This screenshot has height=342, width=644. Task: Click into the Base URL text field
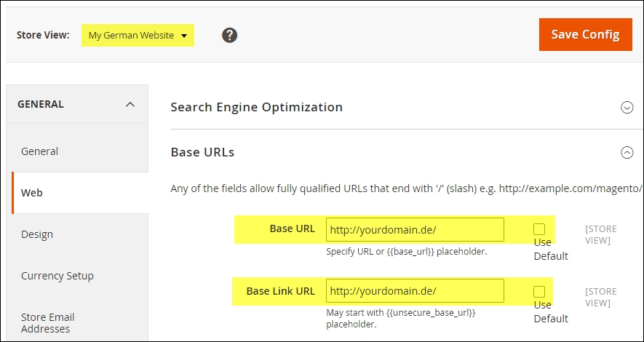point(415,230)
